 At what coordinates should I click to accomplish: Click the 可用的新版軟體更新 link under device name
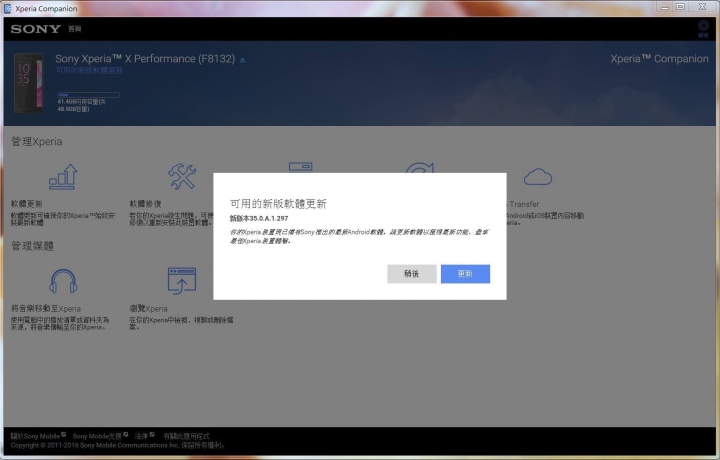pos(89,70)
